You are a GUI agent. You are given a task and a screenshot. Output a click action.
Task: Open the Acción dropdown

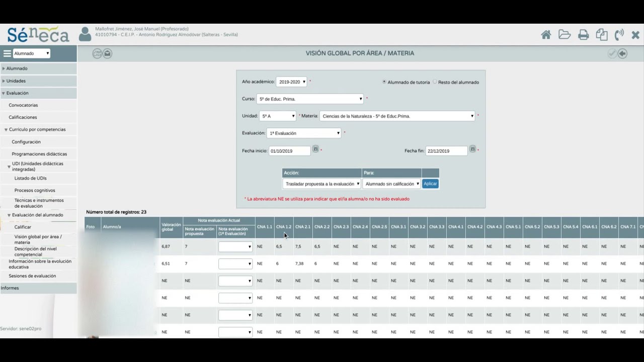click(x=321, y=184)
